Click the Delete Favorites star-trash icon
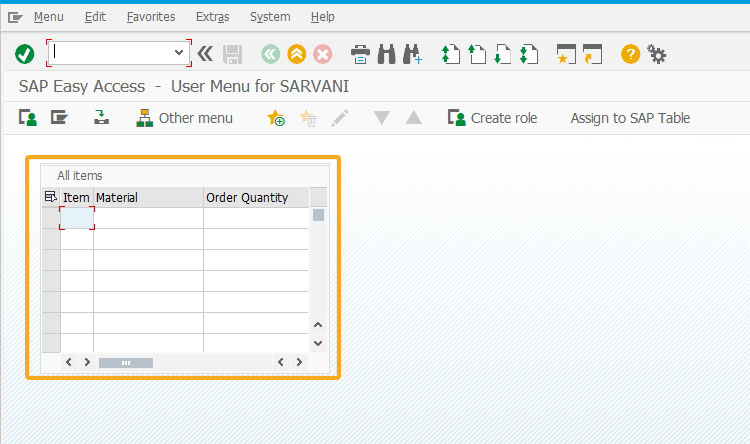This screenshot has width=750, height=444. 308,118
